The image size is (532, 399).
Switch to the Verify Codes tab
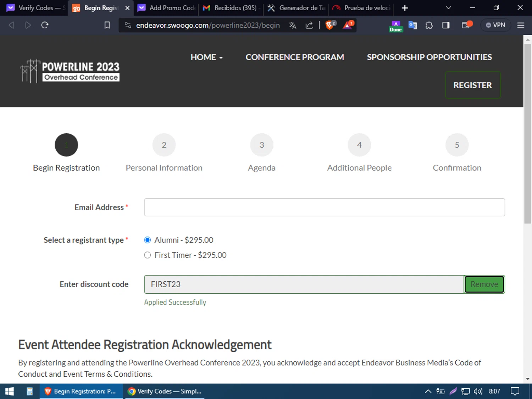pyautogui.click(x=35, y=8)
